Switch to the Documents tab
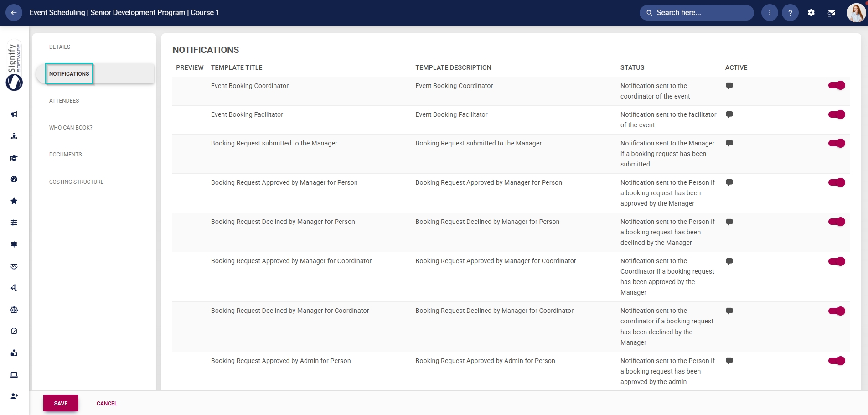868x415 pixels. (x=66, y=155)
